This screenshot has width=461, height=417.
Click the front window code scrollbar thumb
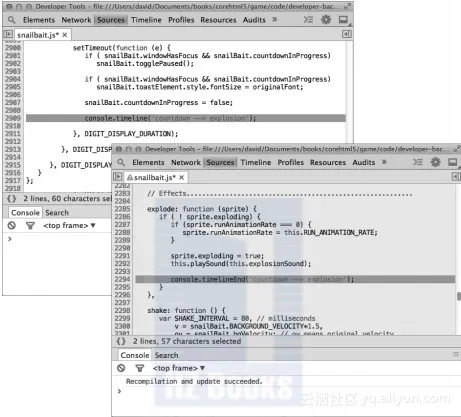459,296
